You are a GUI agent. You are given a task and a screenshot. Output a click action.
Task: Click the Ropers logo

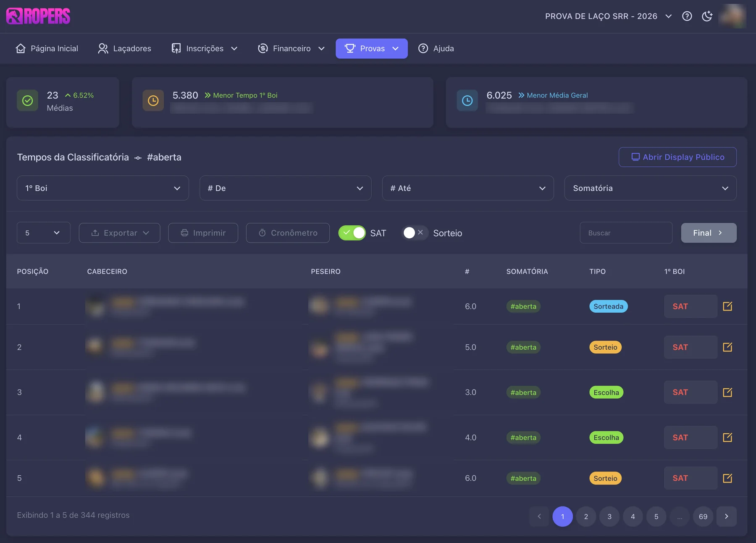[x=38, y=16]
